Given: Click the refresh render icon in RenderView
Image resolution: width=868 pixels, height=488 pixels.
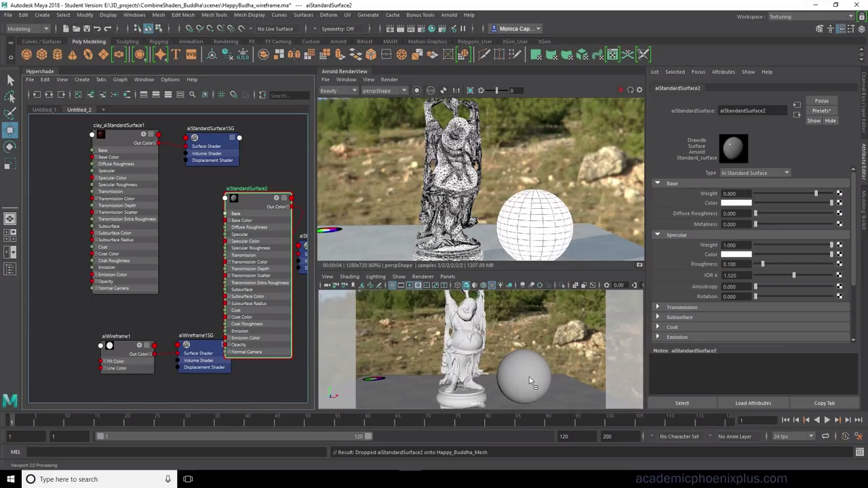Looking at the screenshot, I should tap(630, 90).
